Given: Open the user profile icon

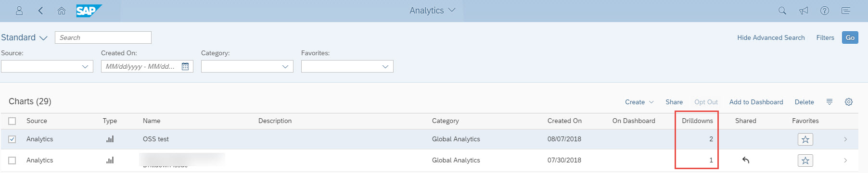Looking at the screenshot, I should [x=19, y=11].
